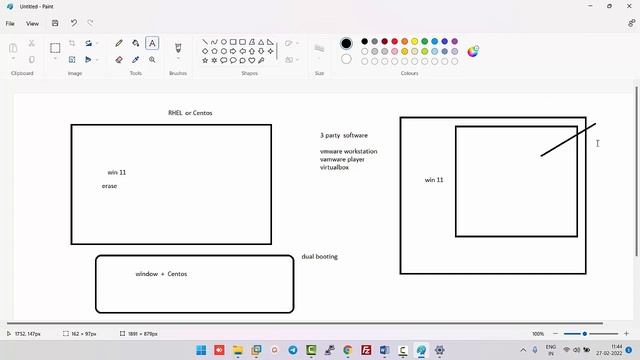Viewport: 640px width, 360px height.
Task: Select Colour 1 black primary swatch
Action: (346, 43)
